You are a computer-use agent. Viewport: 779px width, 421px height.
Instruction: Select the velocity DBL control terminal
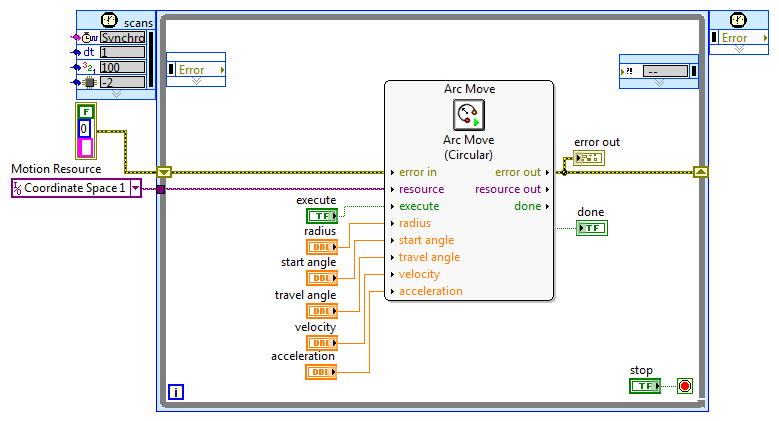pos(321,342)
